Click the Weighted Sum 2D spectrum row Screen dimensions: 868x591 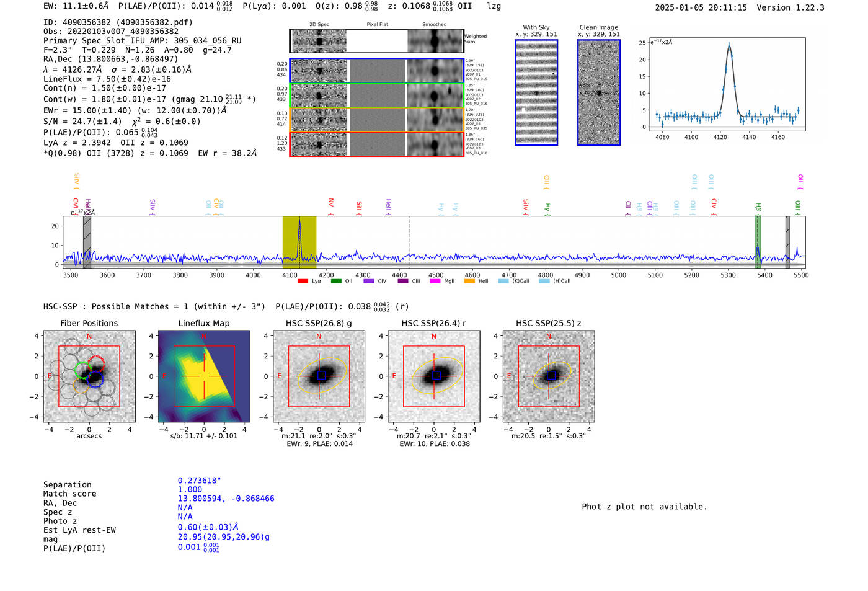[x=377, y=41]
